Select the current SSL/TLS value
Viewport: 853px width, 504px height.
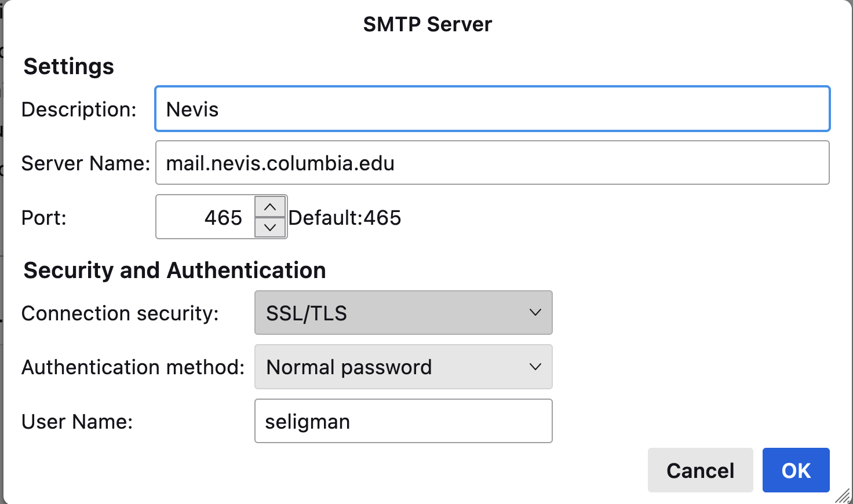[x=306, y=313]
